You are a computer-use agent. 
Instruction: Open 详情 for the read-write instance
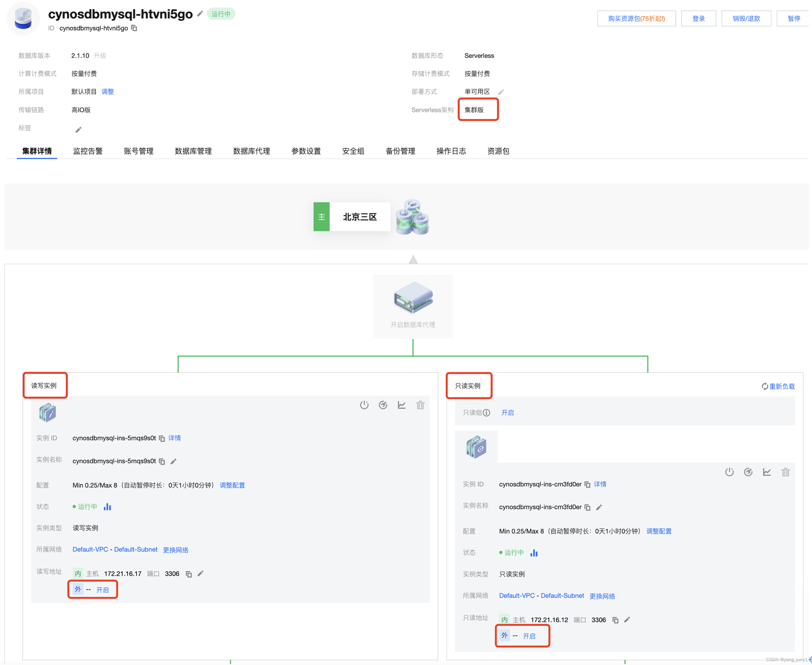pos(175,438)
